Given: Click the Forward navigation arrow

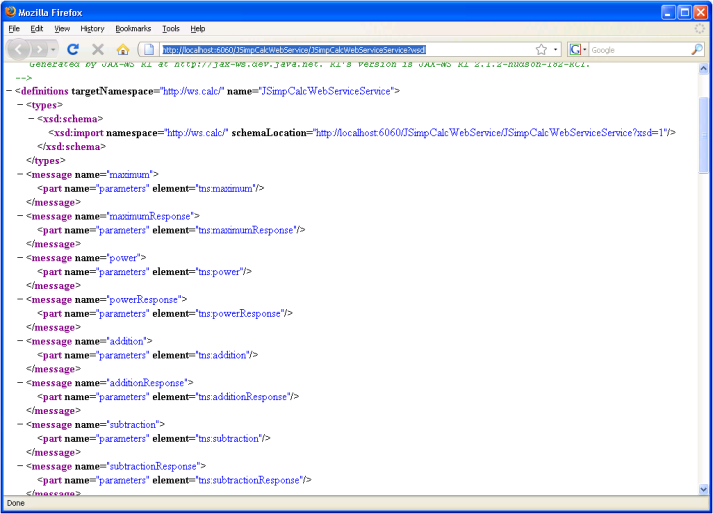Looking at the screenshot, I should pos(41,49).
